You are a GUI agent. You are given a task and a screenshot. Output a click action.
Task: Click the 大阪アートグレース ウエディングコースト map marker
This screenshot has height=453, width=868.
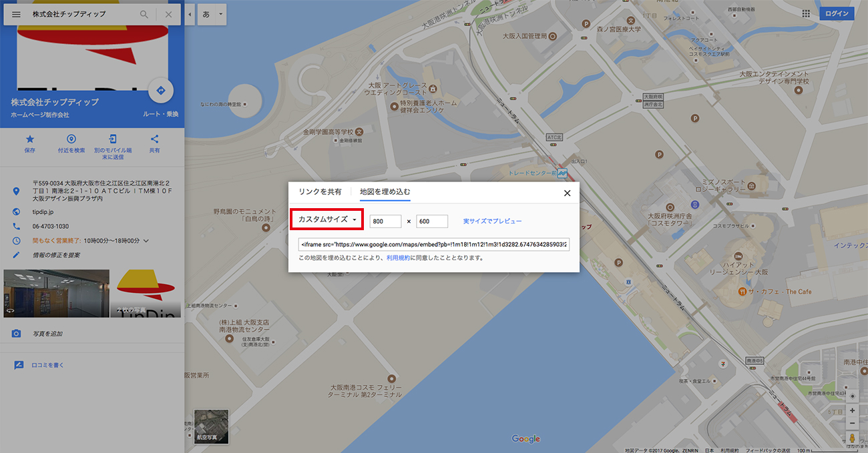(433, 89)
